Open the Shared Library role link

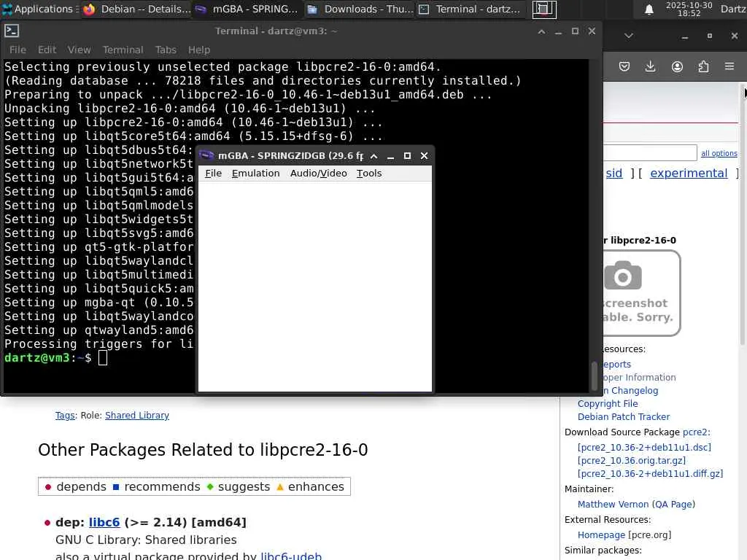(x=136, y=416)
